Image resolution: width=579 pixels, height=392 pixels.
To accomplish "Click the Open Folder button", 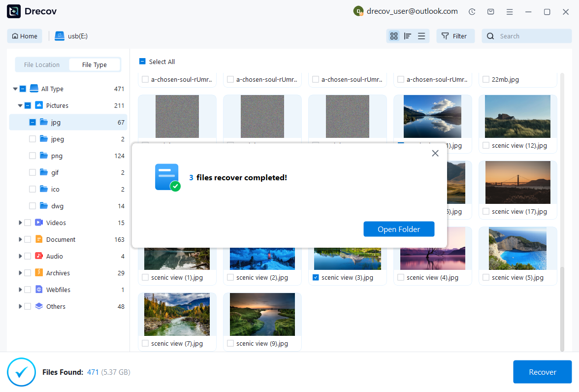I will (399, 229).
